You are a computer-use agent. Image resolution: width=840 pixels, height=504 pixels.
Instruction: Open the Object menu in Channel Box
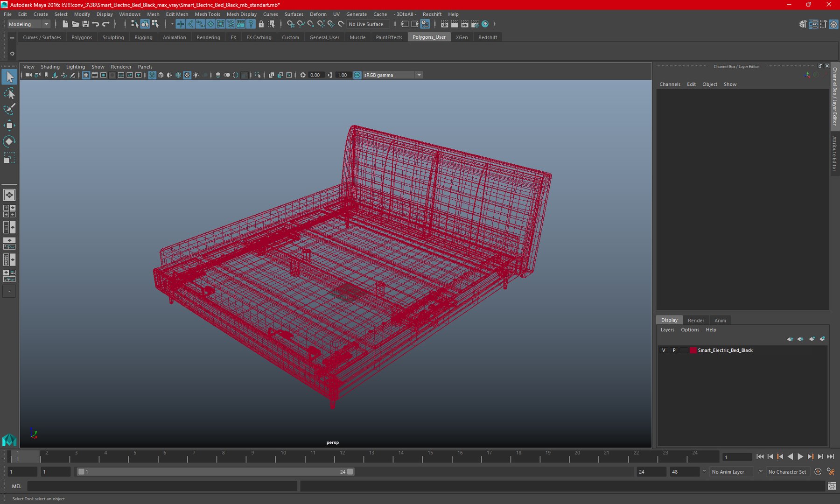(710, 84)
